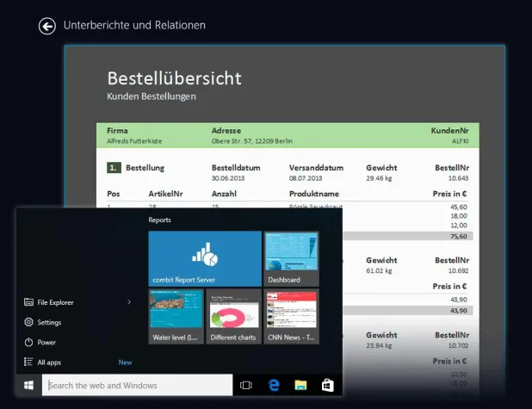Image resolution: width=532 pixels, height=409 pixels.
Task: Open the Dashboard tile
Action: [291, 258]
